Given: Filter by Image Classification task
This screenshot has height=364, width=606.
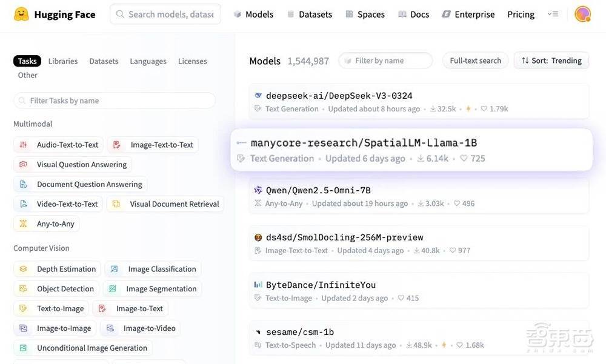Looking at the screenshot, I should 153,268.
